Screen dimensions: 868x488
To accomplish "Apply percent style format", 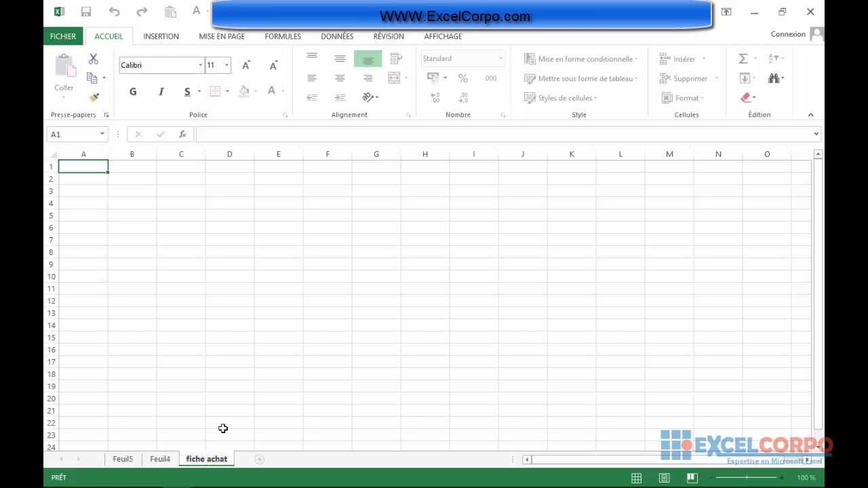I will pyautogui.click(x=462, y=78).
